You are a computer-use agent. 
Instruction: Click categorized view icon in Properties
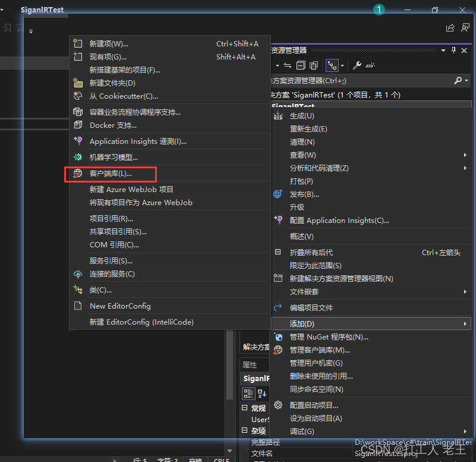[x=248, y=394]
